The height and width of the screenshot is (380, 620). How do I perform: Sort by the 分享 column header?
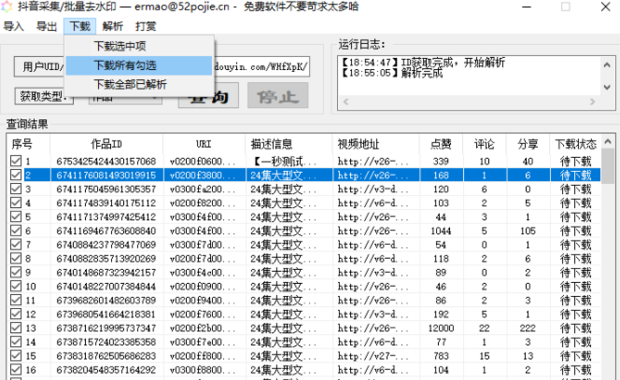coord(528,144)
